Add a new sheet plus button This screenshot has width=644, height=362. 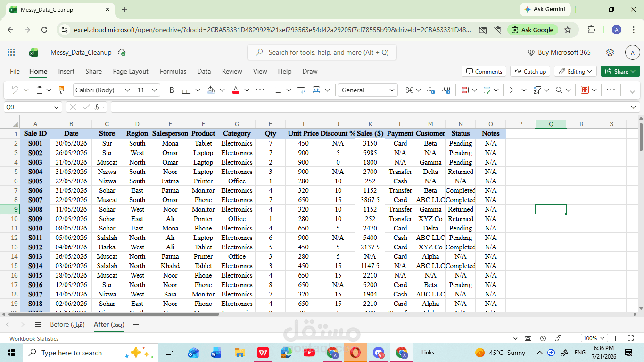tap(136, 324)
